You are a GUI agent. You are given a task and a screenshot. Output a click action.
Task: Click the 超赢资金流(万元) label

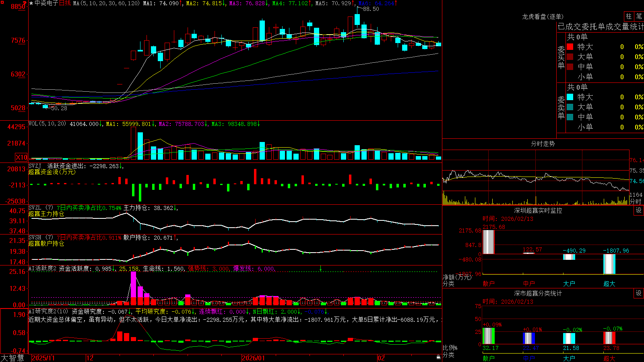pyautogui.click(x=52, y=172)
